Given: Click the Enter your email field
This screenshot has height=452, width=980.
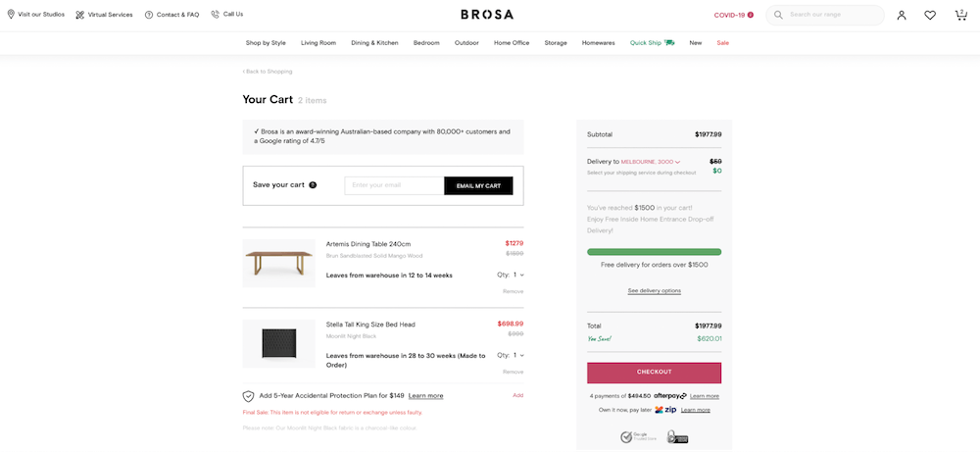Looking at the screenshot, I should (x=394, y=185).
